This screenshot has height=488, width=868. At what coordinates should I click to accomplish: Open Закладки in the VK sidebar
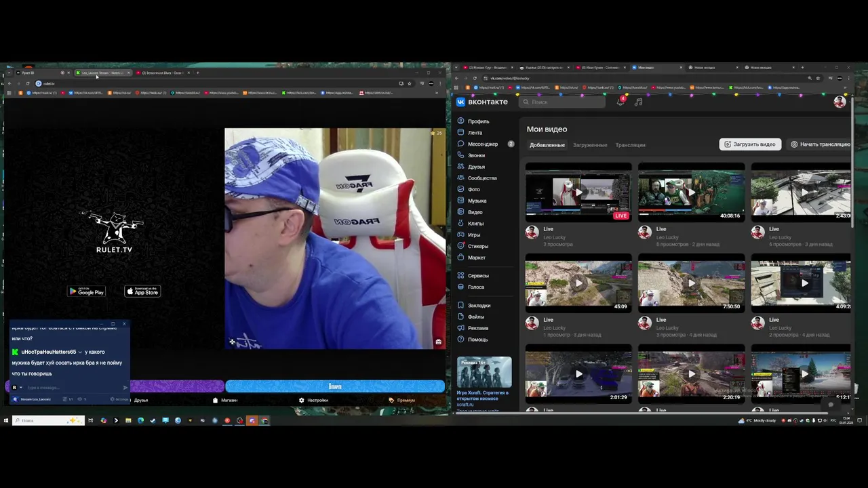tap(473, 306)
